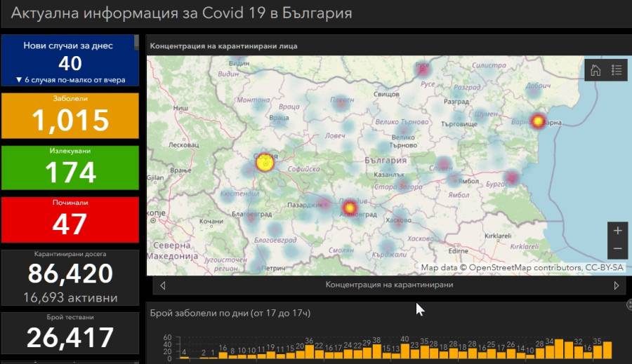Select the green Излекувани 174 tile
This screenshot has height=364, width=632.
(70, 168)
